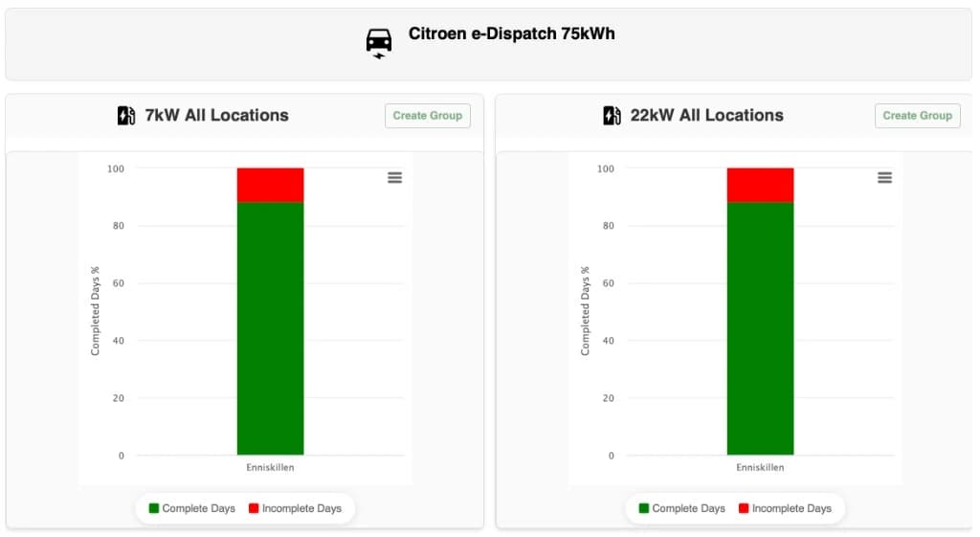Click Create Group in 7kW panel
Image resolution: width=980 pixels, height=537 pixels.
pyautogui.click(x=428, y=116)
